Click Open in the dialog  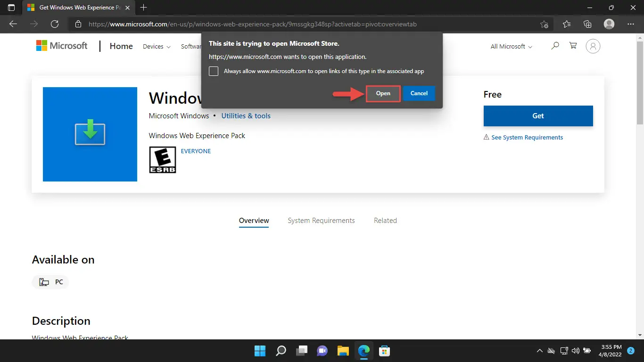point(383,93)
